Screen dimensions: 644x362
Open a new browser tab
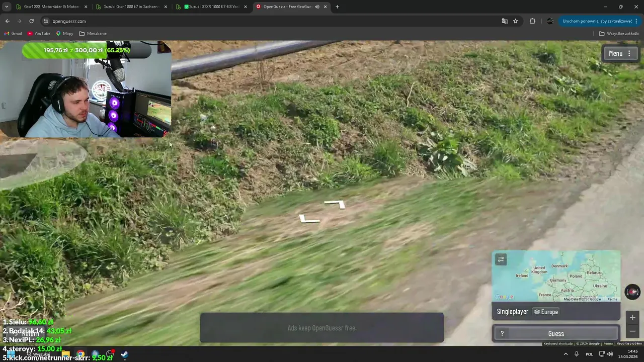point(337,7)
